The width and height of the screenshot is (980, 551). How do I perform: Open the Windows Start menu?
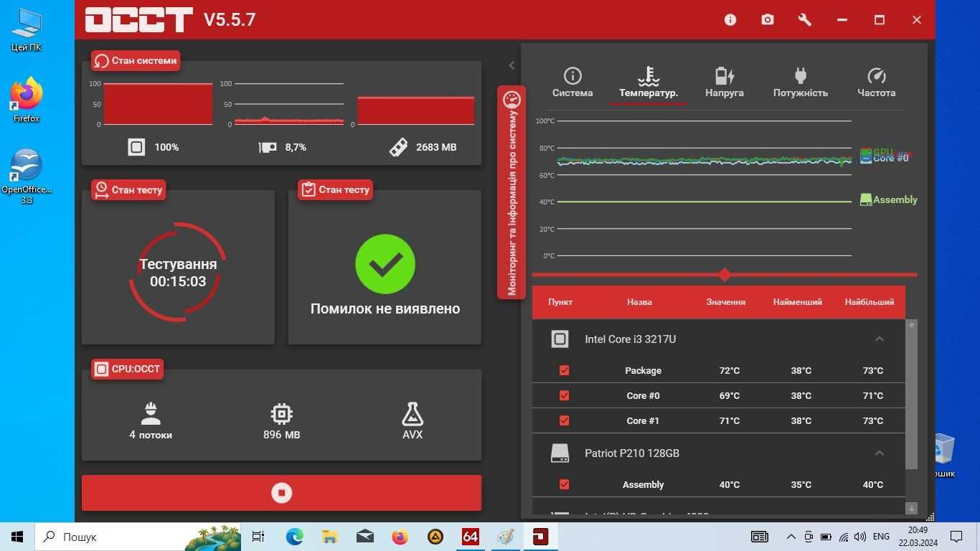17,537
